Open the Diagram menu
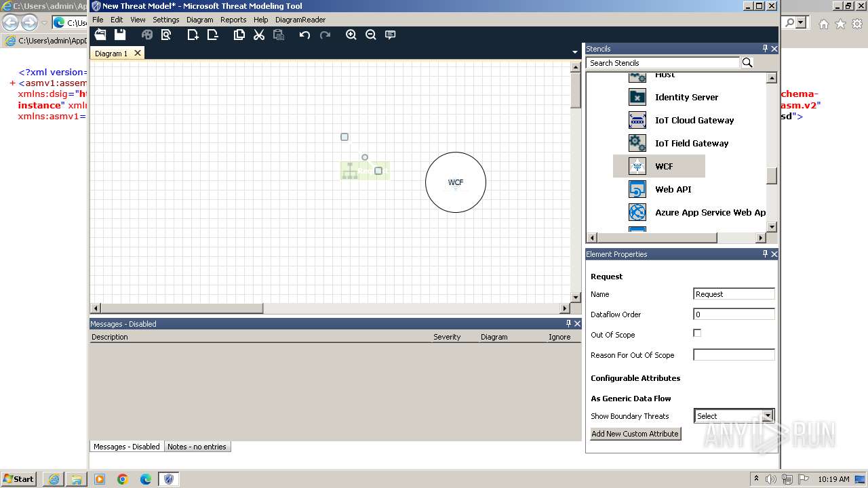868x488 pixels. click(199, 20)
